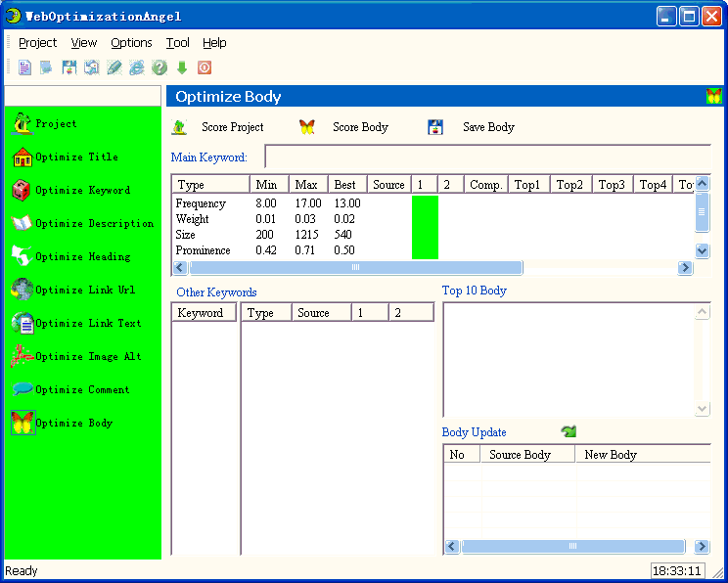Select Optimize Body in the sidebar
Viewport: 728px width, 583px height.
coord(62,423)
